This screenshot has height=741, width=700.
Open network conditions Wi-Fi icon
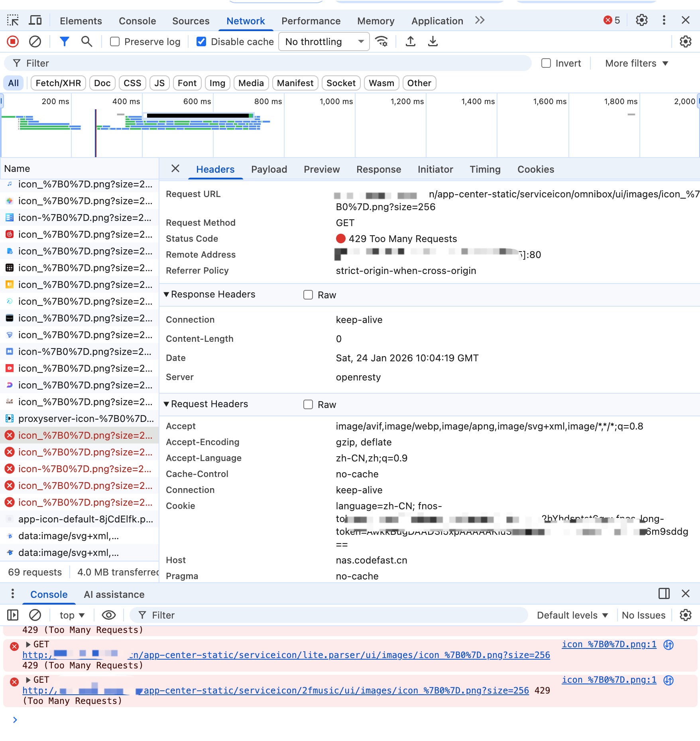pyautogui.click(x=381, y=41)
